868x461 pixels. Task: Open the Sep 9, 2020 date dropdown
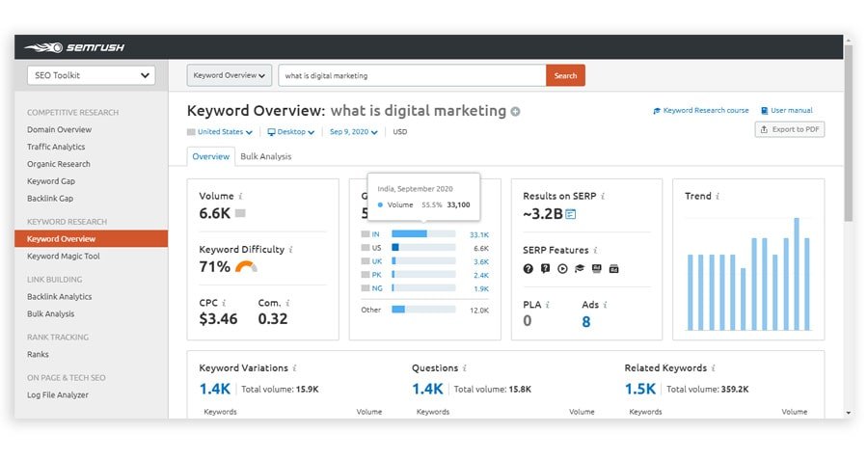click(354, 132)
